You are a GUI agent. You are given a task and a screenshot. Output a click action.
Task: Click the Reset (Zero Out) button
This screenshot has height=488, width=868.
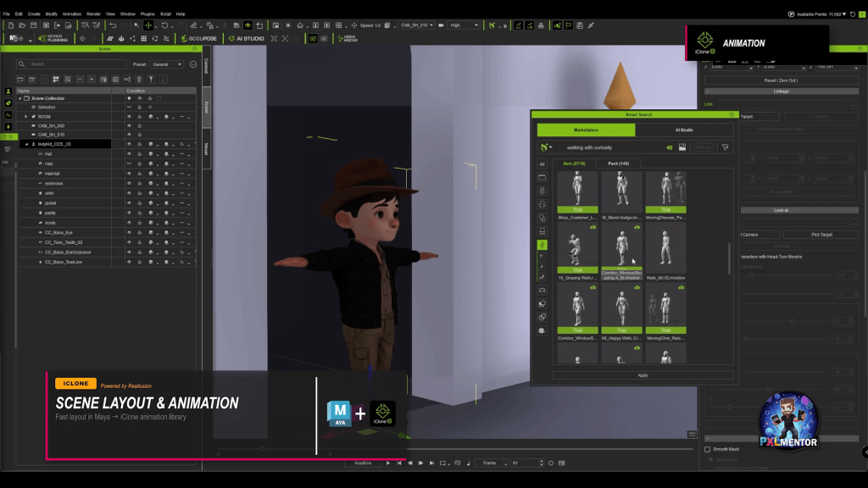pyautogui.click(x=781, y=80)
